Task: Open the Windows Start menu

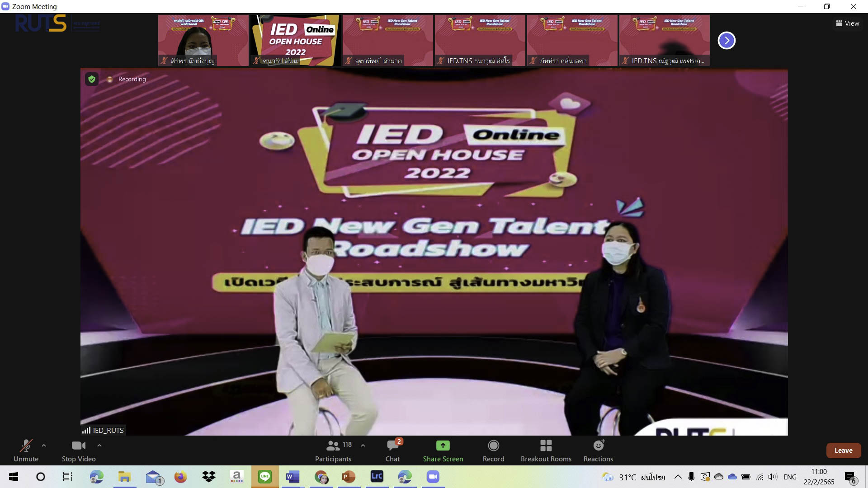Action: tap(14, 477)
